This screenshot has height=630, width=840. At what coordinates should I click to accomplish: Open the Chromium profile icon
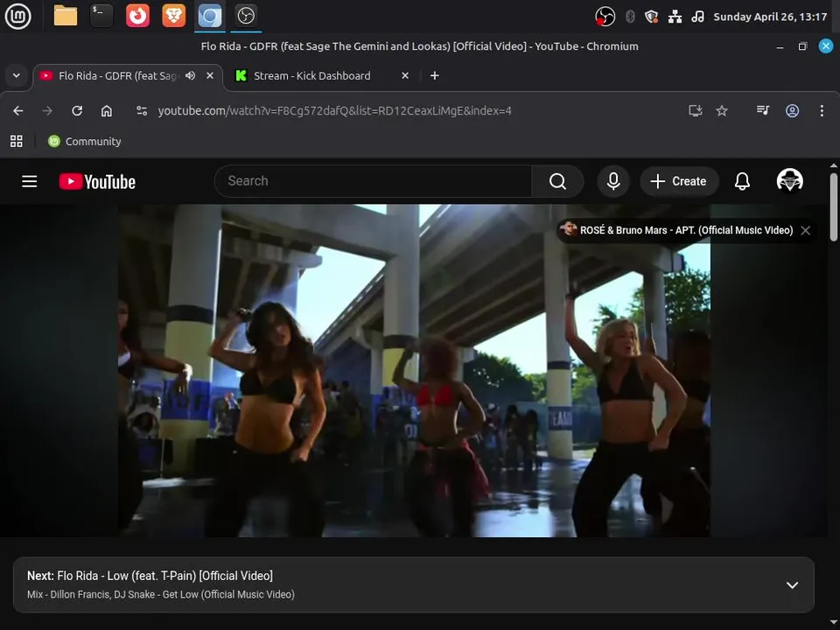point(793,111)
